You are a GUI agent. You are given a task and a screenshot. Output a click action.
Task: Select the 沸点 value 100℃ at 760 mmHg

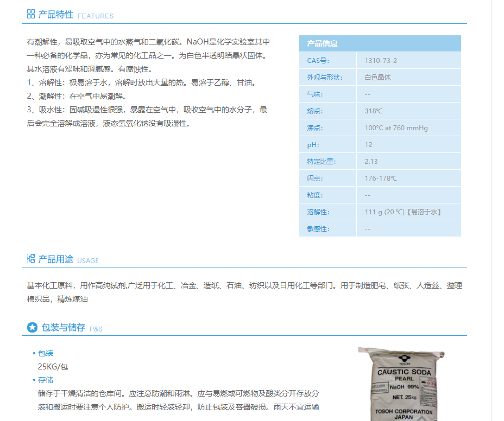coord(396,128)
